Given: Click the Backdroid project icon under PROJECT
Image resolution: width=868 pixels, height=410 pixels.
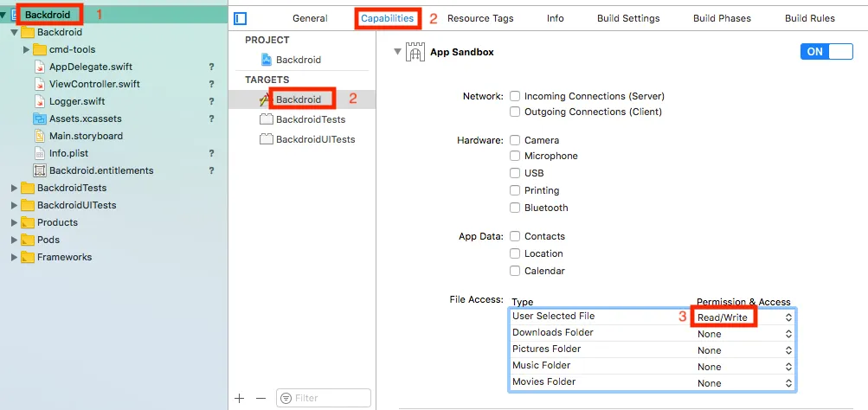Looking at the screenshot, I should (267, 60).
